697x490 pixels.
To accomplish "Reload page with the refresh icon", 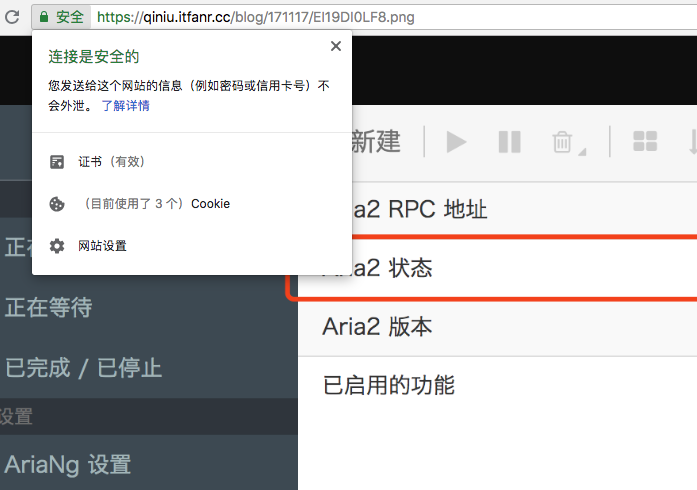I will (x=12, y=17).
